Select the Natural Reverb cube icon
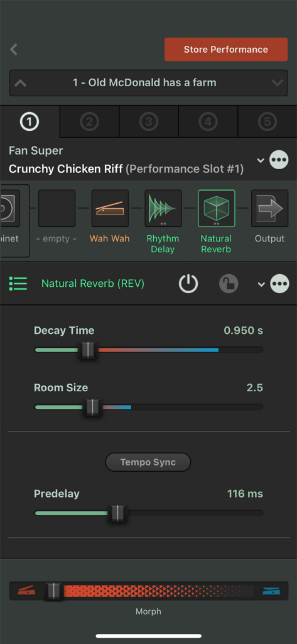 pyautogui.click(x=217, y=209)
